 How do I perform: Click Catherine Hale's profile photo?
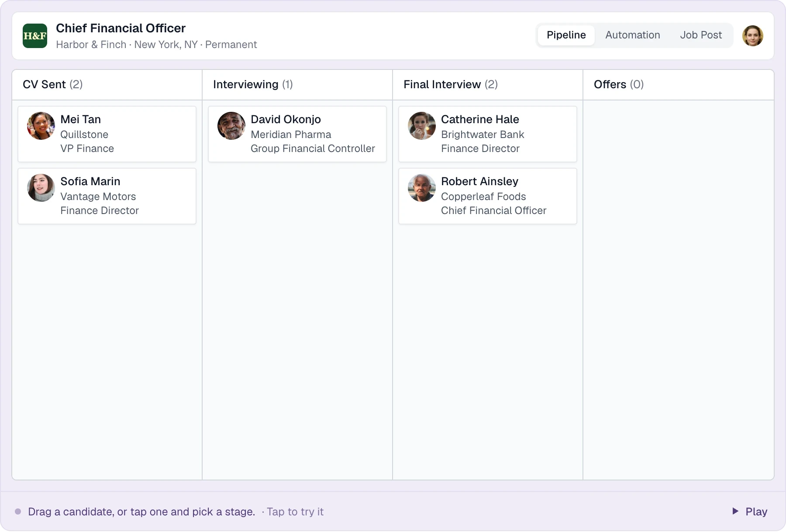click(422, 126)
